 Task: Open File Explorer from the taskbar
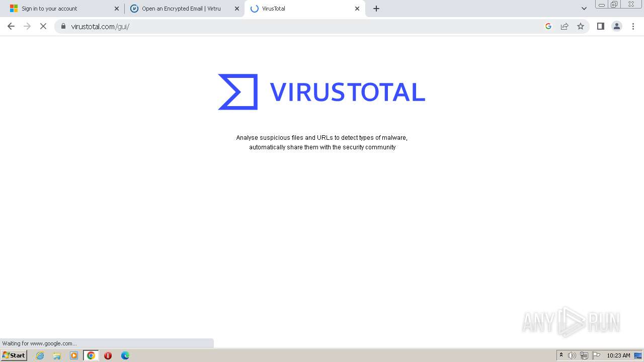[57, 355]
